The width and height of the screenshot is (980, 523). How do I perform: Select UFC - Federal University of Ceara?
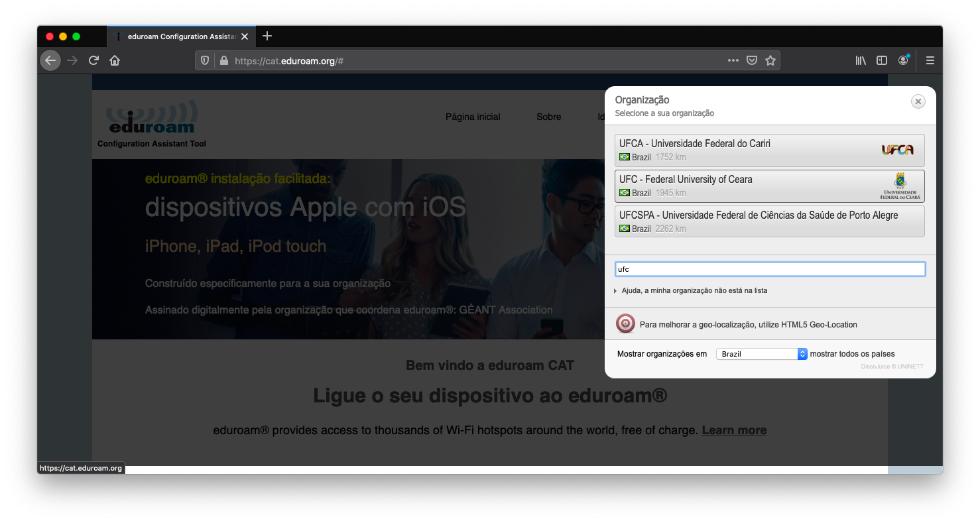point(769,186)
